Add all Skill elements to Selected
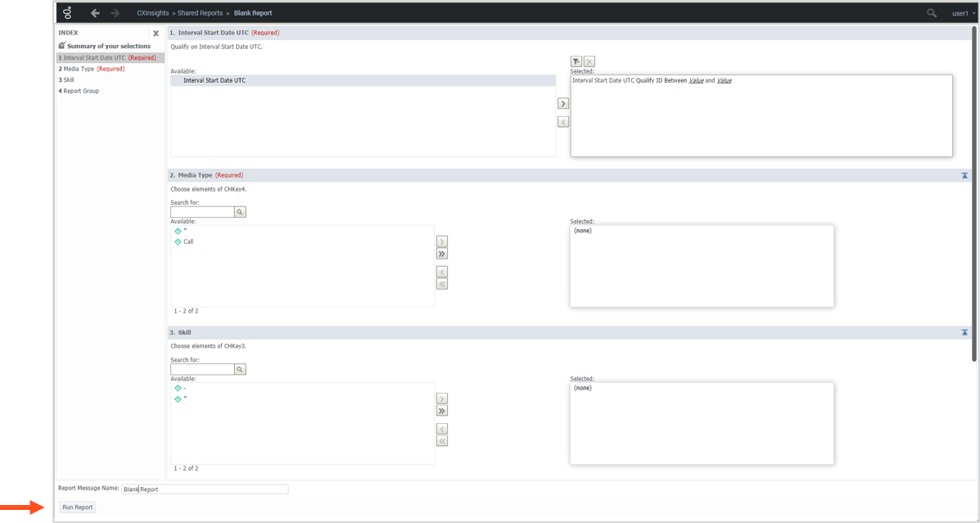 [442, 411]
